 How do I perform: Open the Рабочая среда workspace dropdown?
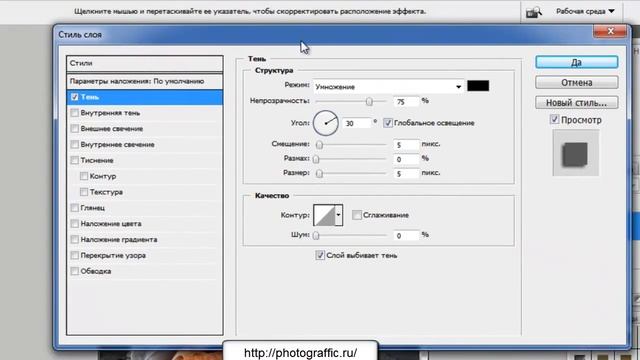[x=585, y=11]
